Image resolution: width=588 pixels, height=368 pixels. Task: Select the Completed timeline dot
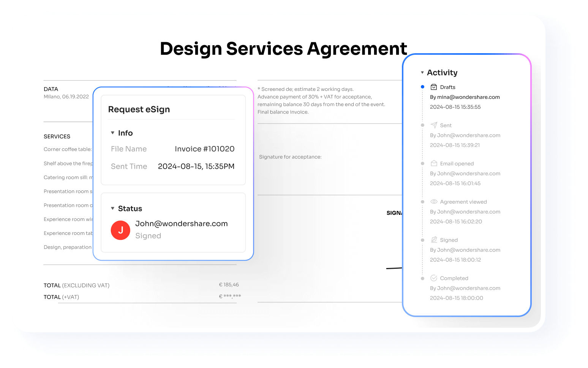click(422, 278)
